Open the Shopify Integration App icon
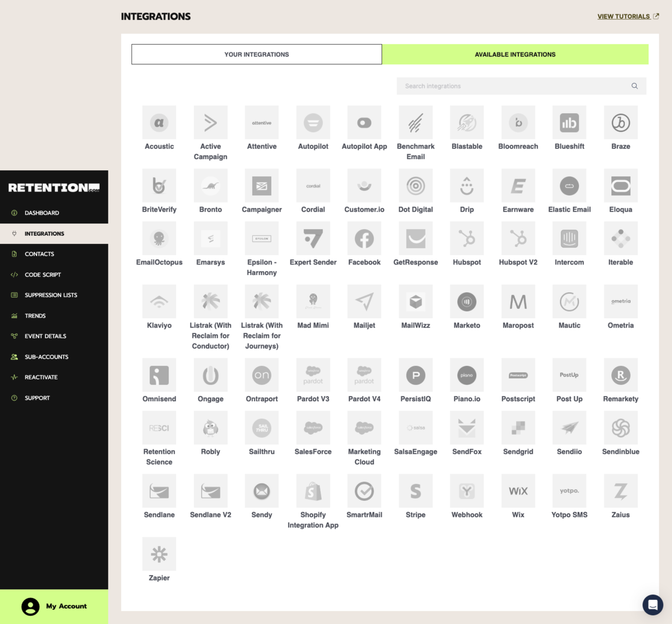Image resolution: width=672 pixels, height=624 pixels. pyautogui.click(x=313, y=491)
